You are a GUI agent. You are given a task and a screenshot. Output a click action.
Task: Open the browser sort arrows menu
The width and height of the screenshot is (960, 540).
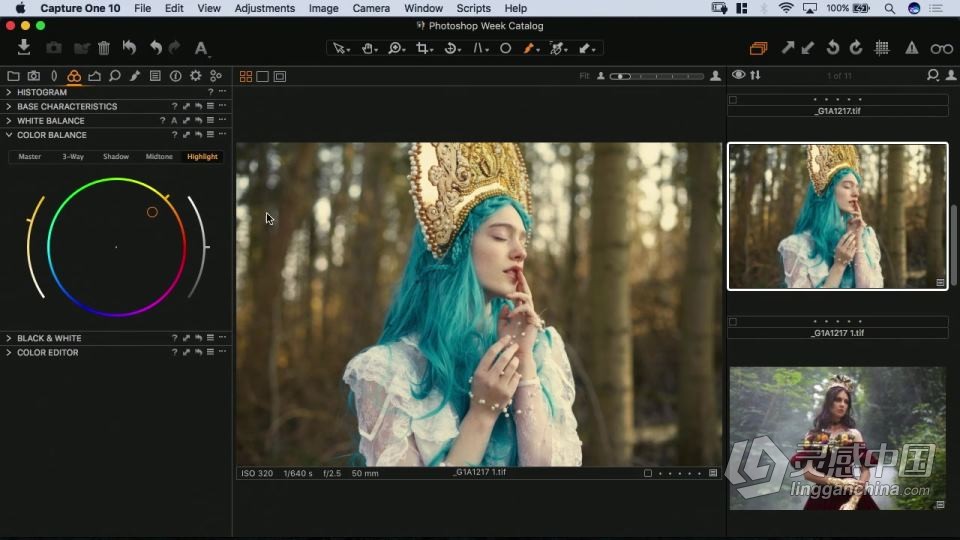[756, 75]
